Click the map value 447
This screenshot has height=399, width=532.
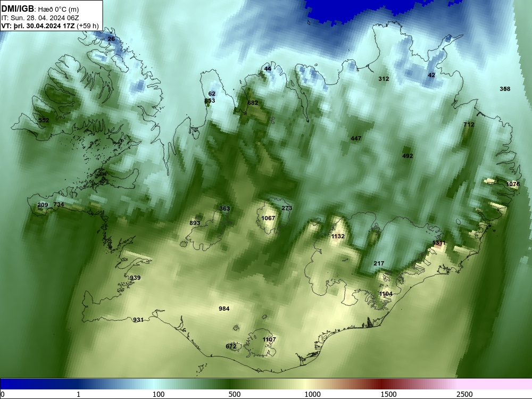[356, 138]
